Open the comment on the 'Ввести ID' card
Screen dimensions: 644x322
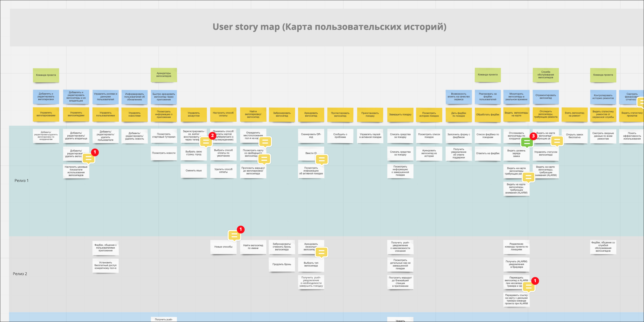(322, 159)
